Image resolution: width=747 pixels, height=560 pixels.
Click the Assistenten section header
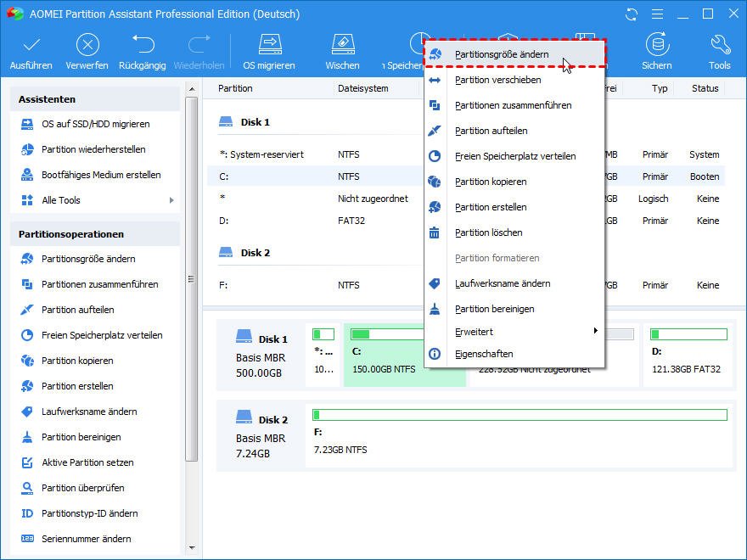coord(95,99)
